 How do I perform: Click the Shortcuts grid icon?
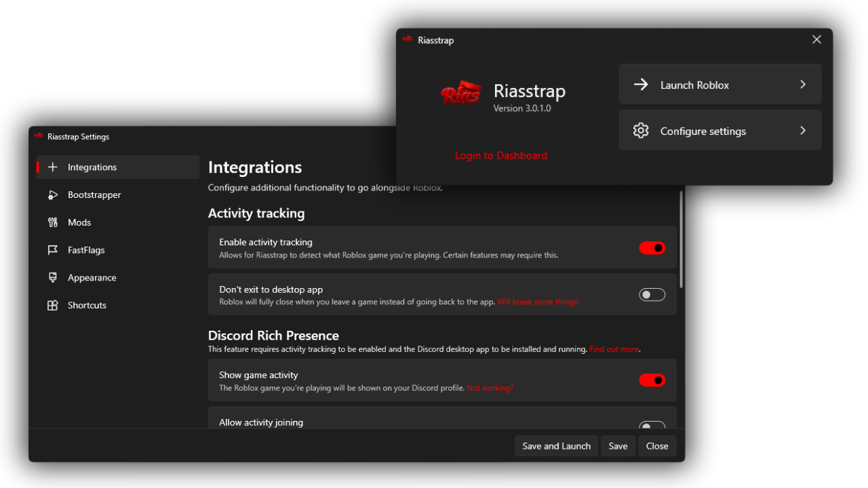tap(53, 306)
